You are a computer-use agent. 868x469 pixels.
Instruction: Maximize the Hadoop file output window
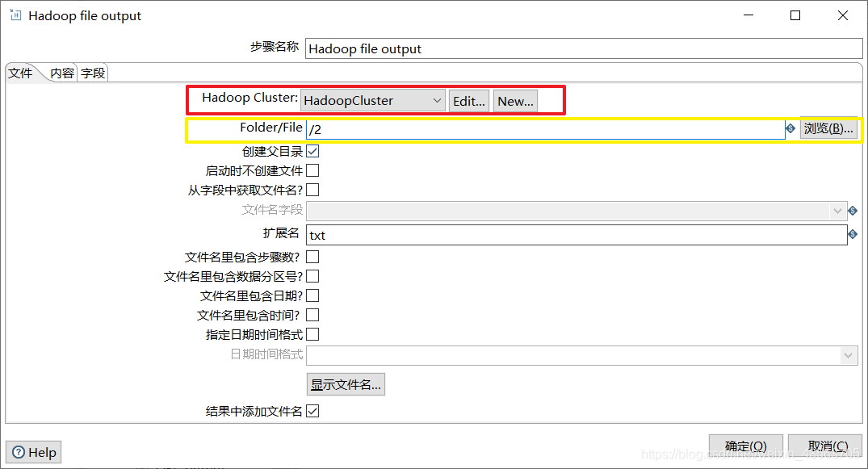[x=795, y=15]
